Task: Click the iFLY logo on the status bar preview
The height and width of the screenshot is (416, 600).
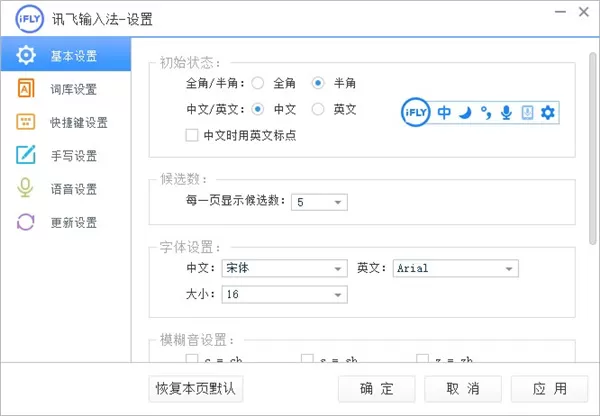Action: point(416,113)
